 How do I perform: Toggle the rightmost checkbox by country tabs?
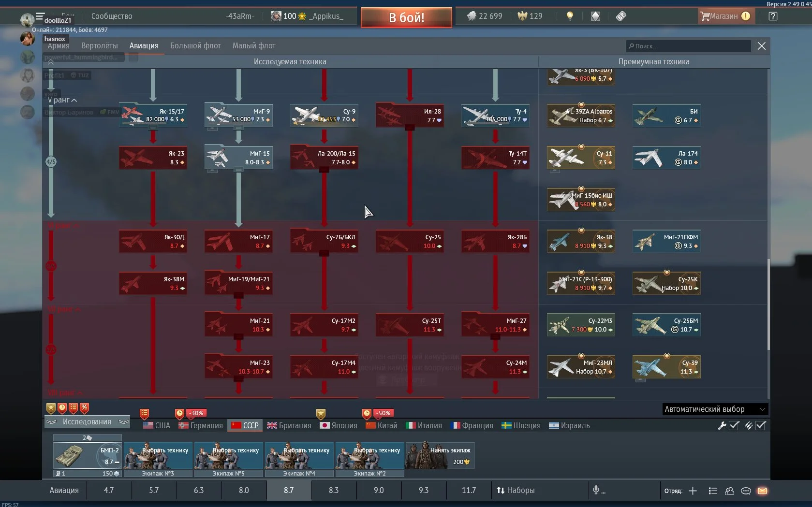(x=761, y=425)
